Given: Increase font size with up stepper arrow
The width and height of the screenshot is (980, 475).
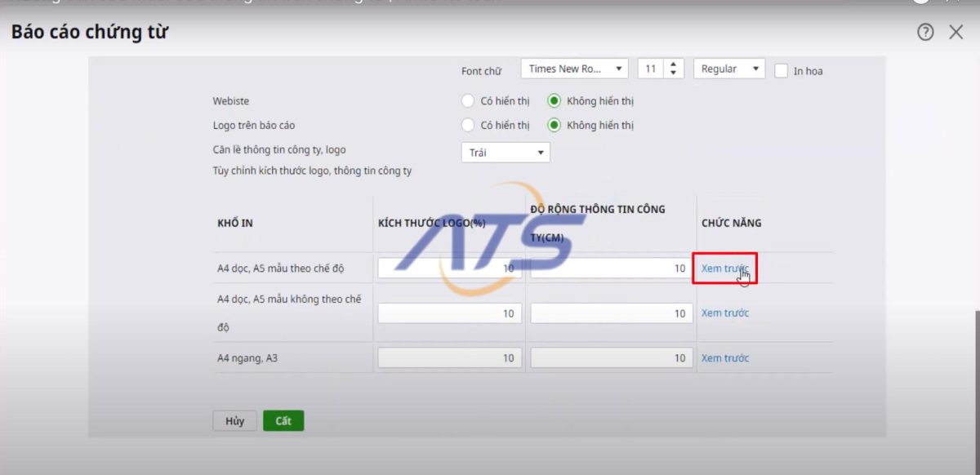Looking at the screenshot, I should point(673,64).
